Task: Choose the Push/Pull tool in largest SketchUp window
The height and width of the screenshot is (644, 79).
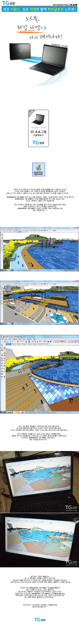Action: click(x=2, y=358)
